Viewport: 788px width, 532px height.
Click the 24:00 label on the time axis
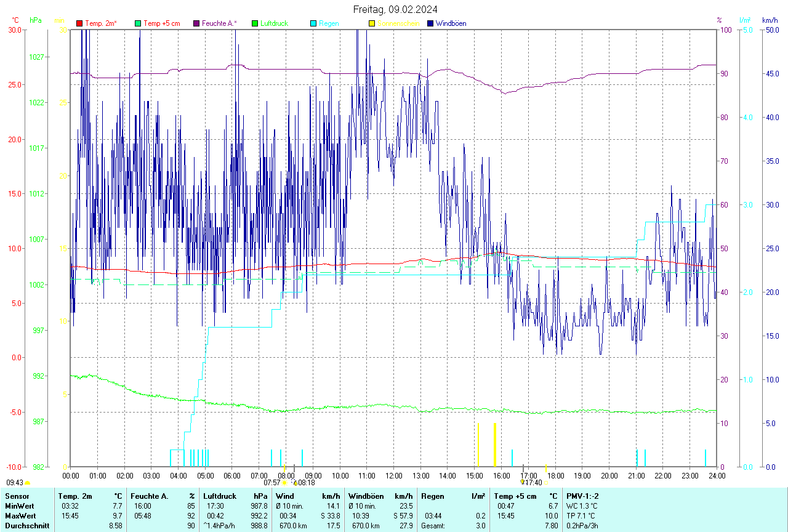coord(717,475)
